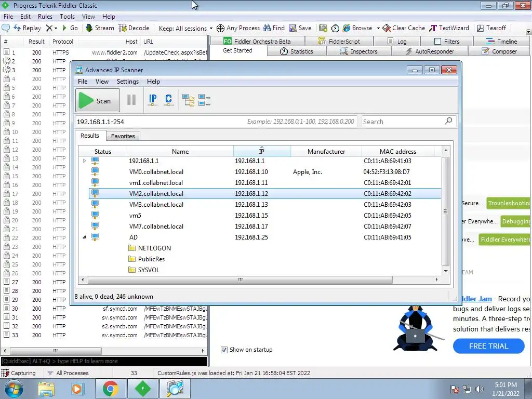Open the Fiddler Rules menu
This screenshot has height=399, width=532.
(45, 16)
